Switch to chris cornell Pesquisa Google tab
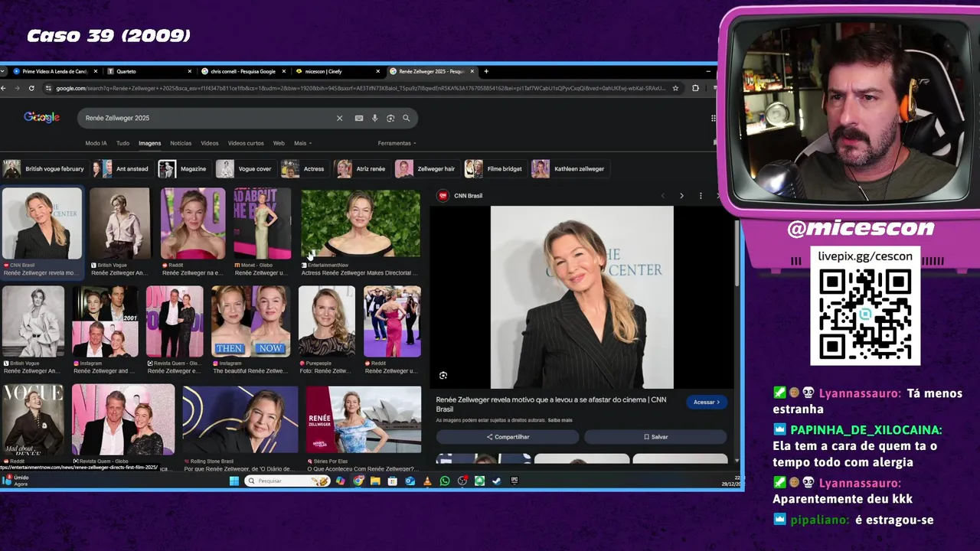Viewport: 980px width, 551px height. (x=243, y=71)
